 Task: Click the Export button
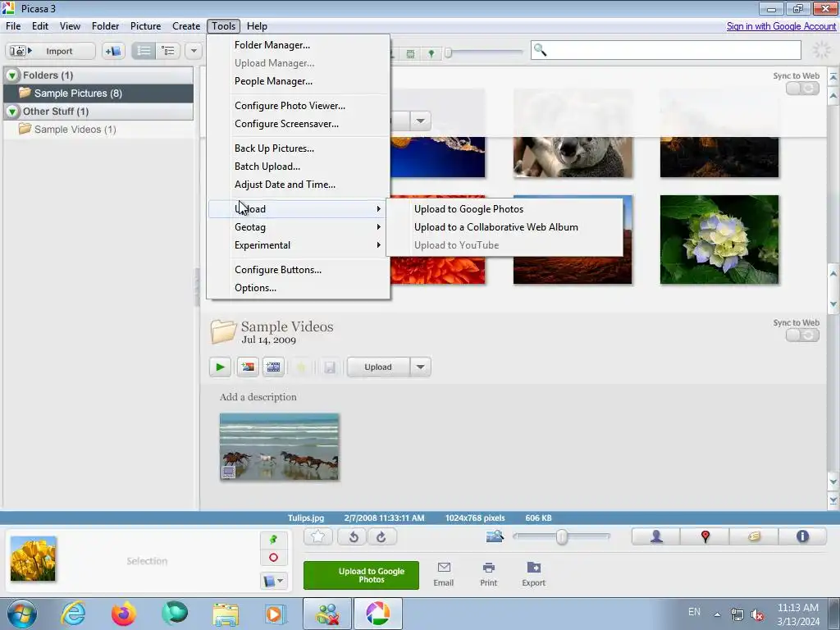pos(533,574)
